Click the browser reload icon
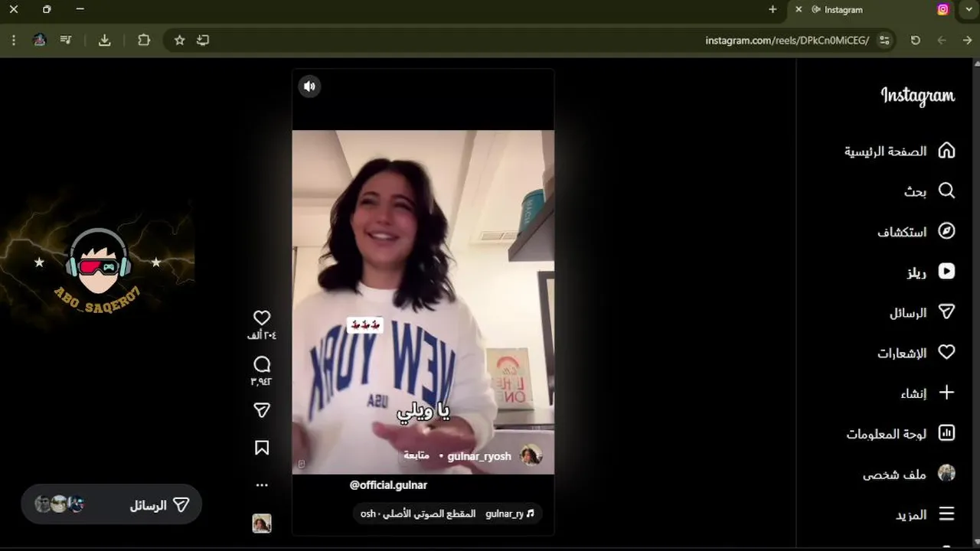Viewport: 980px width, 551px height. click(915, 41)
